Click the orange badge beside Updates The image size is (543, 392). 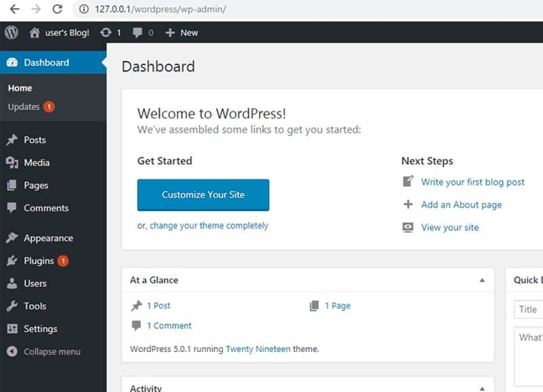pos(49,107)
